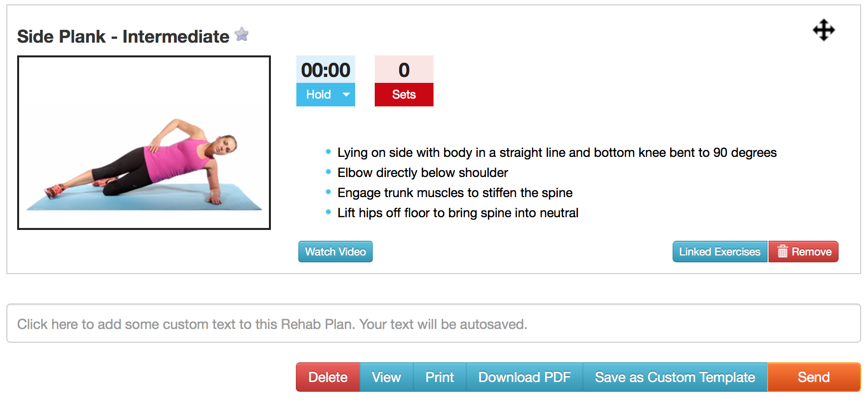
Task: Click the sets count showing 0
Action: pos(404,70)
